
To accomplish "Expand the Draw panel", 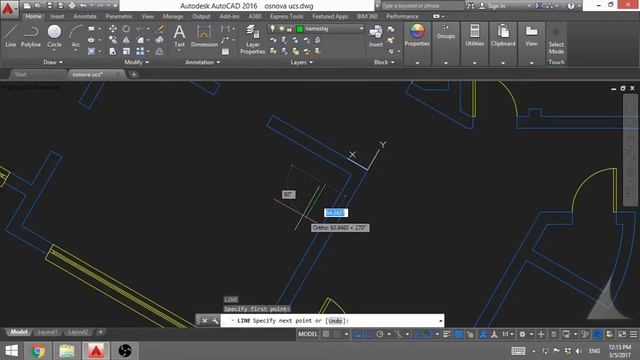I will 53,62.
